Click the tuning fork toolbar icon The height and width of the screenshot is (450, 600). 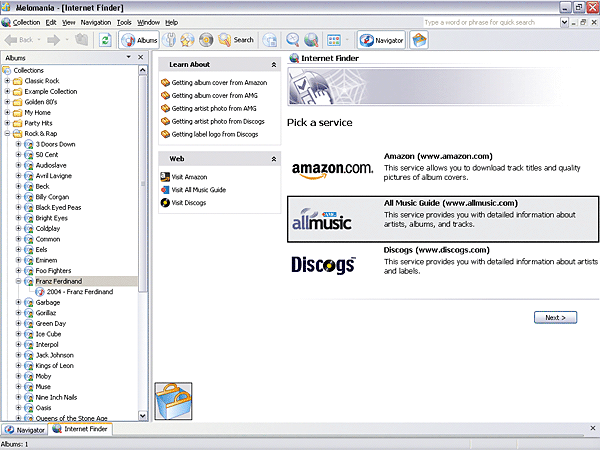point(169,40)
